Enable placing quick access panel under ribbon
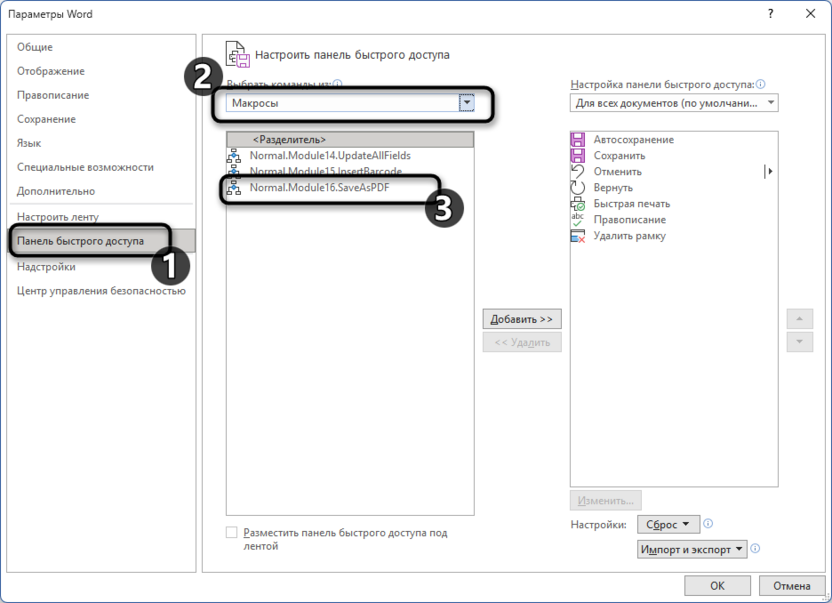This screenshot has width=832, height=603. point(232,532)
